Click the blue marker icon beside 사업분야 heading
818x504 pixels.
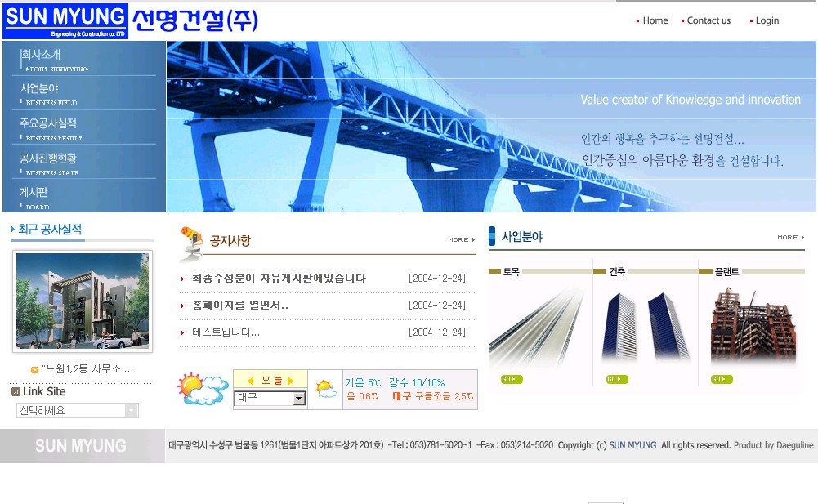pyautogui.click(x=491, y=236)
